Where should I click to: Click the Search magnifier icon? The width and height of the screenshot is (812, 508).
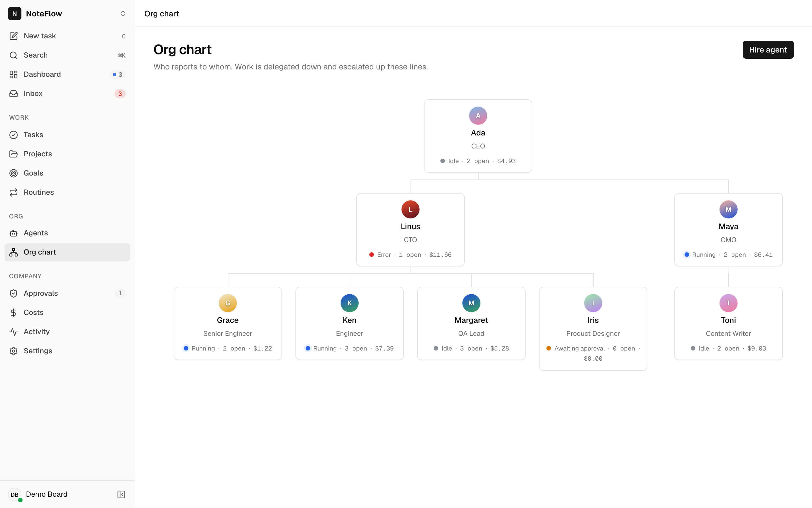(14, 55)
